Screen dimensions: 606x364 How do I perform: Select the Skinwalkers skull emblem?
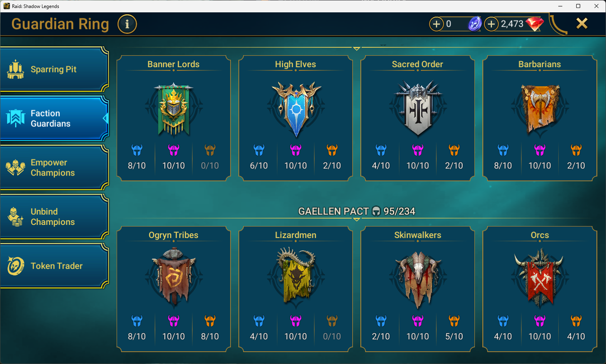point(418,279)
